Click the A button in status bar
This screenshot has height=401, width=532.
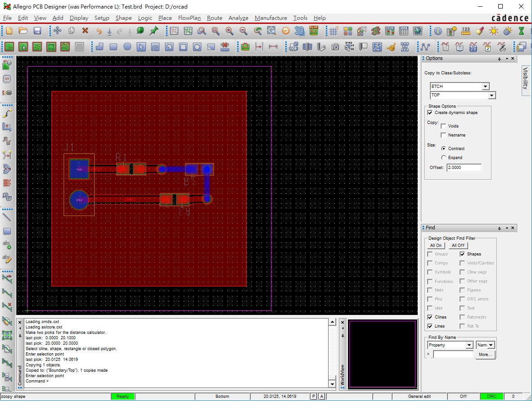(322, 396)
